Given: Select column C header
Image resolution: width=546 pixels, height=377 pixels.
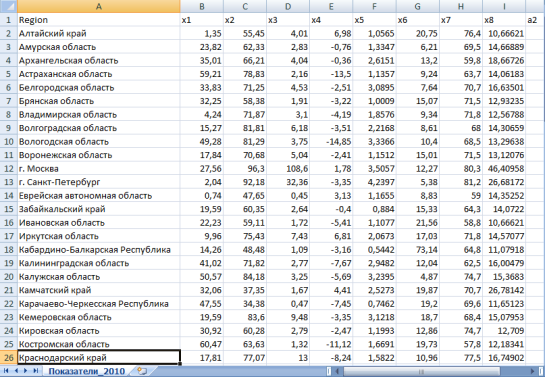Looking at the screenshot, I should [x=245, y=6].
